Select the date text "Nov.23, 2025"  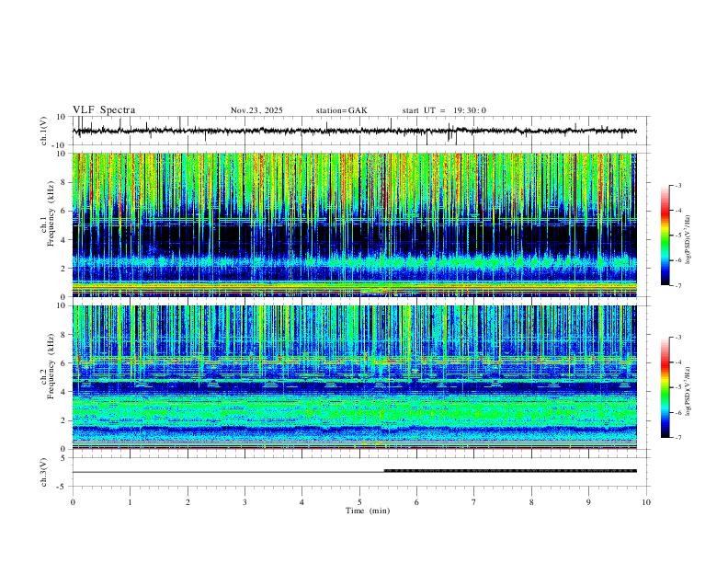pos(256,110)
